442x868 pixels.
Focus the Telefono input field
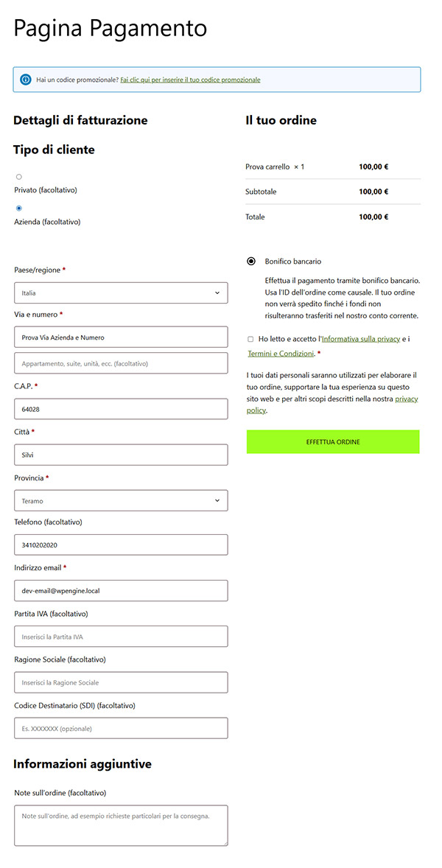tap(121, 545)
